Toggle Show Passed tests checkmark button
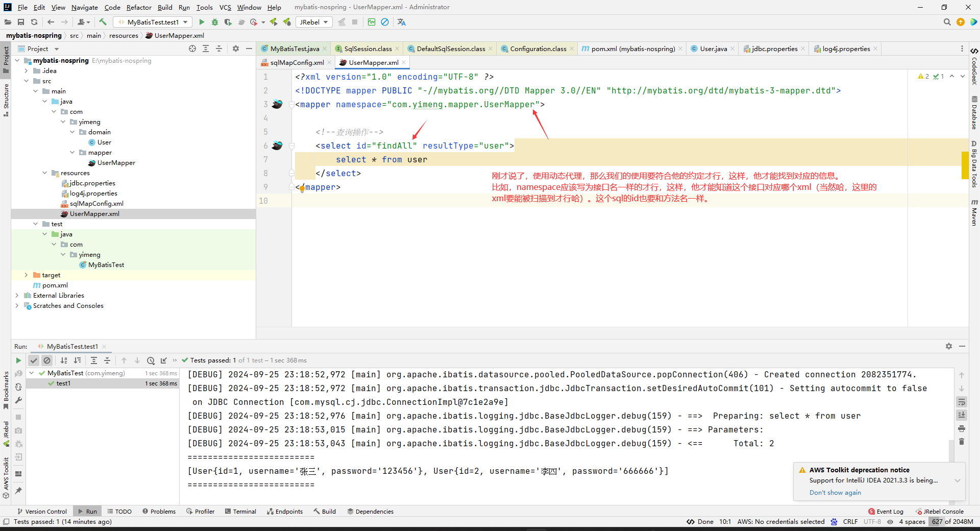 click(x=34, y=360)
